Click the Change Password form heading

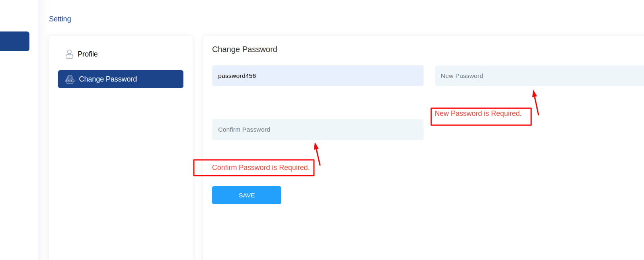245,49
